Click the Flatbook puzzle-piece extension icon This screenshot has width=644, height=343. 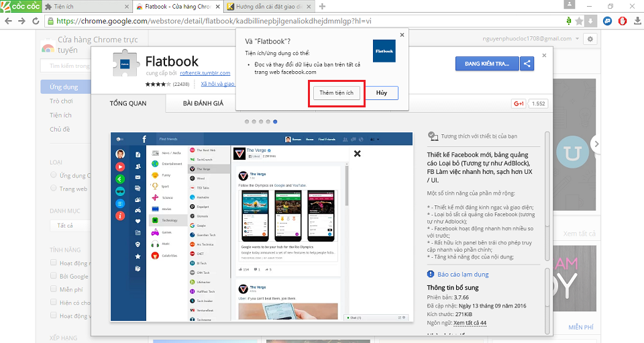click(x=126, y=63)
